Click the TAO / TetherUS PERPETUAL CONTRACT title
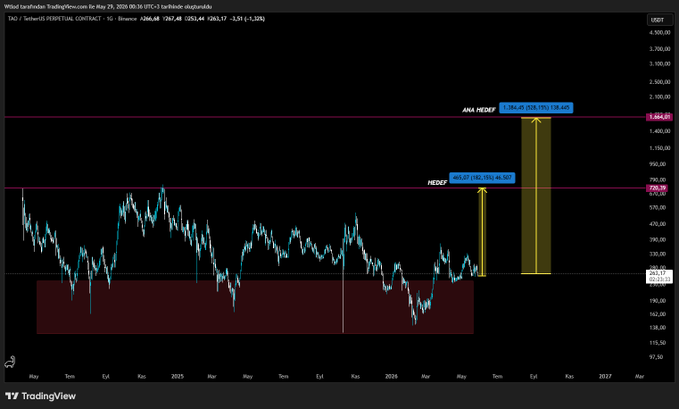Image resolution: width=679 pixels, height=409 pixels. click(x=55, y=19)
